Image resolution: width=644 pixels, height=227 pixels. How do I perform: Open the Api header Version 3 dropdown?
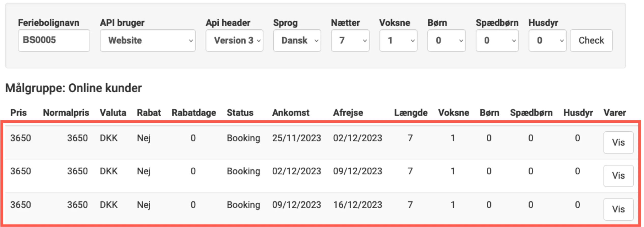click(x=234, y=40)
